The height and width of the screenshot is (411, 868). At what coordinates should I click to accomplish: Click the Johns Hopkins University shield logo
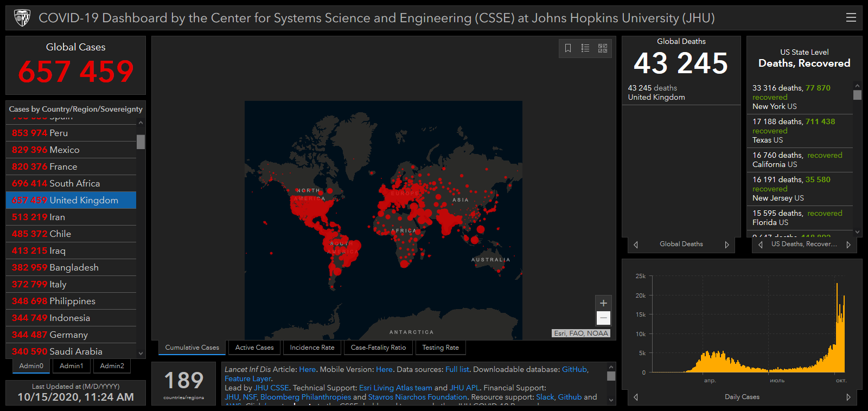(22, 18)
